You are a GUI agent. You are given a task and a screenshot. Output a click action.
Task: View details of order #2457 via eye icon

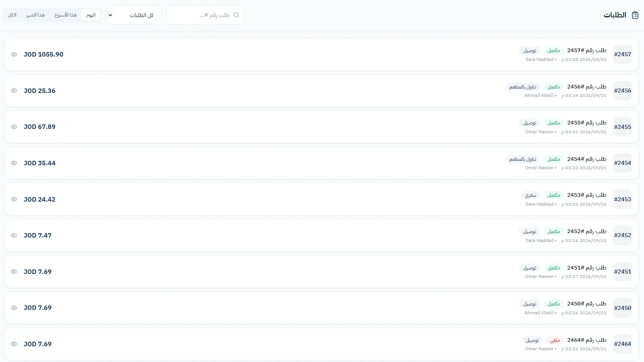point(14,55)
